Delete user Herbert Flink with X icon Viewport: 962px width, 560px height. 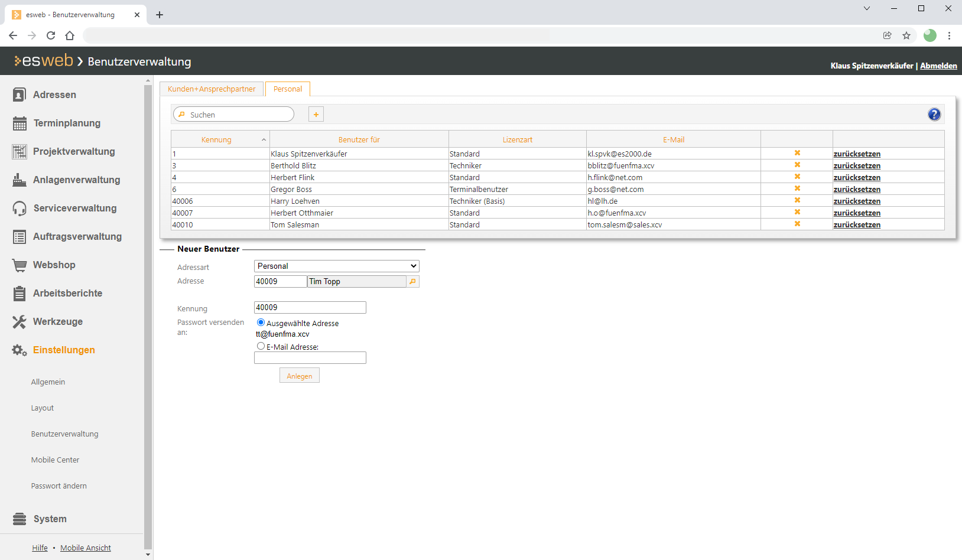797,177
